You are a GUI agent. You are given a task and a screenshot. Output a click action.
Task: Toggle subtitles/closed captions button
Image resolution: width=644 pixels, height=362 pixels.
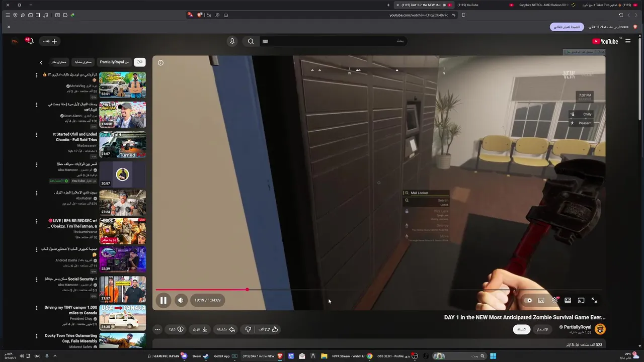(x=541, y=300)
